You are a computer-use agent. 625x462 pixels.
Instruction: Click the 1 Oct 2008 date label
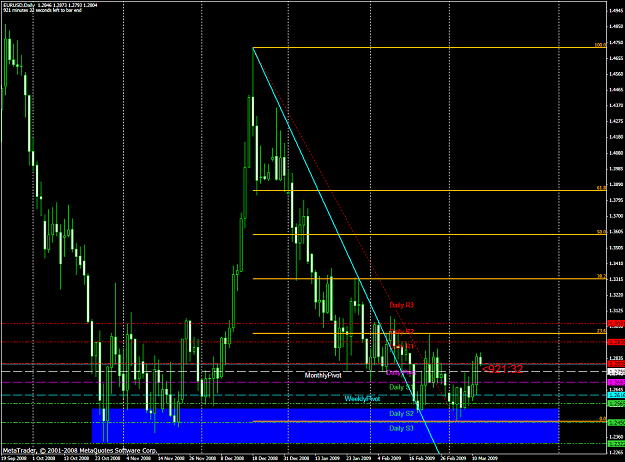point(44,458)
